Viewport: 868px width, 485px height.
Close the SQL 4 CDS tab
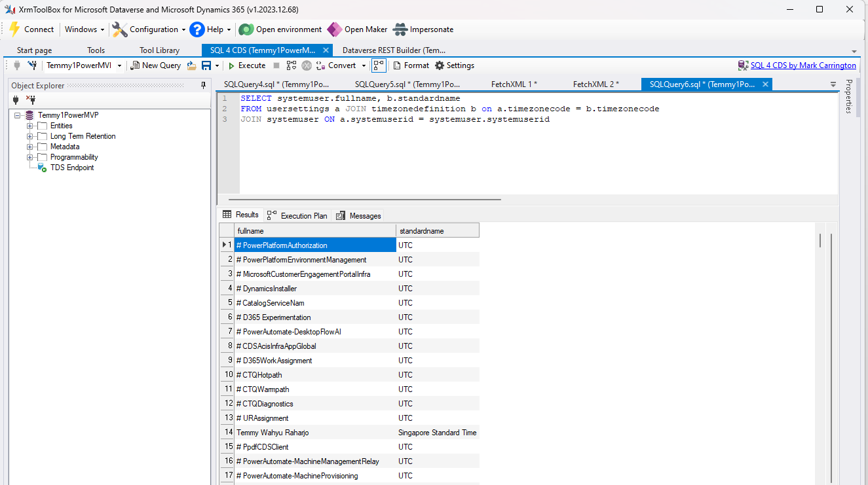pos(326,50)
